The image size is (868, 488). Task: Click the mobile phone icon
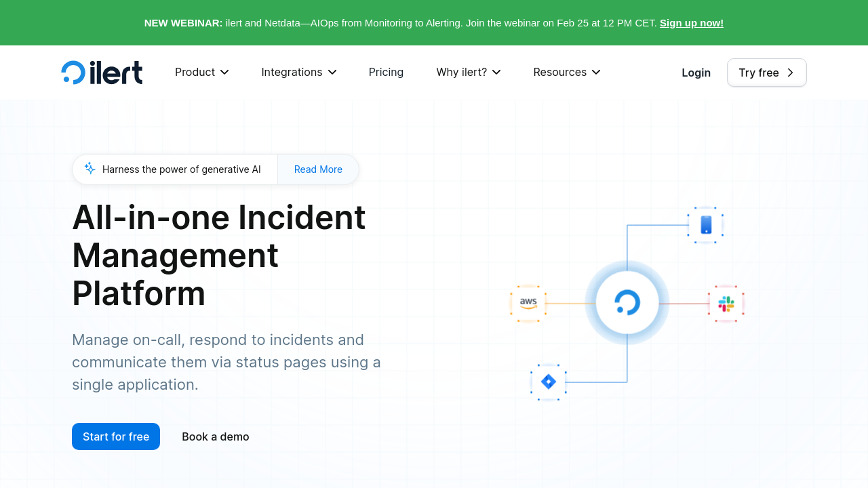click(706, 225)
